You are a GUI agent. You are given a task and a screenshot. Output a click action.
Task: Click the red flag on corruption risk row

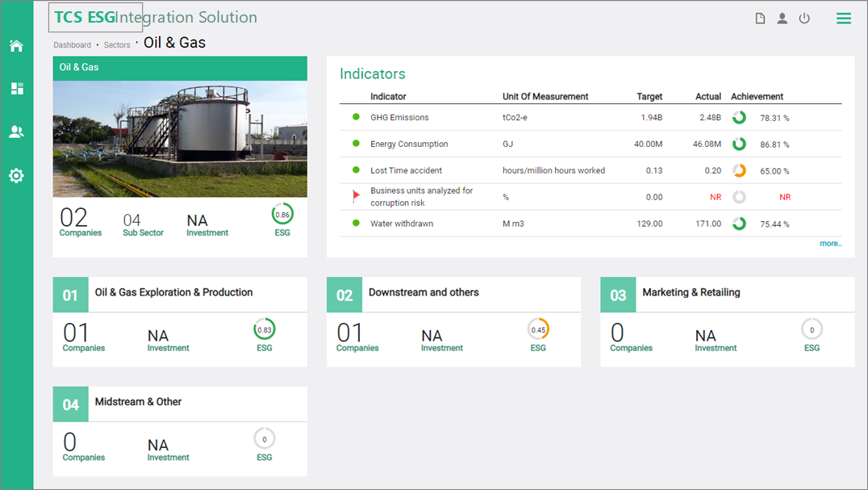pyautogui.click(x=356, y=196)
